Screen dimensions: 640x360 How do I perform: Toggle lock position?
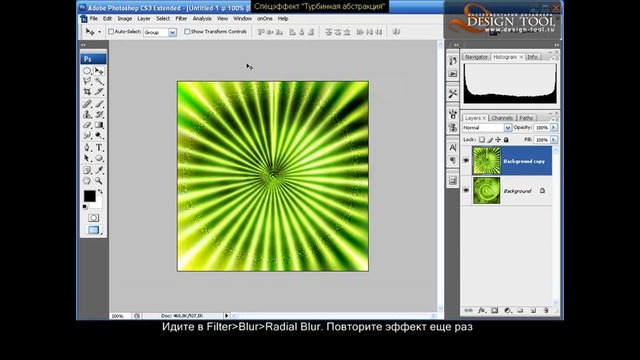point(498,140)
